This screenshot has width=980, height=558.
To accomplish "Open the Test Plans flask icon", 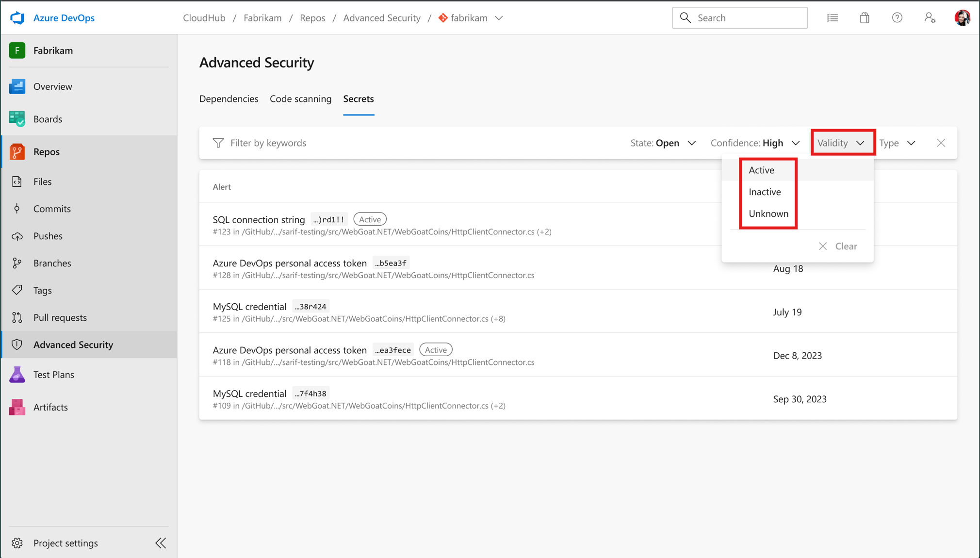I will pyautogui.click(x=17, y=375).
